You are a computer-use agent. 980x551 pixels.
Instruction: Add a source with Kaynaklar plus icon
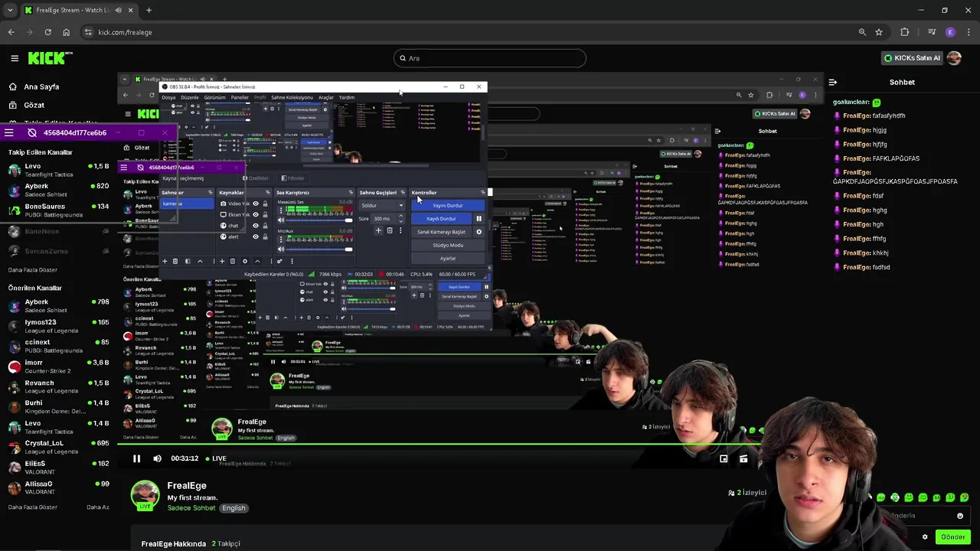(x=222, y=261)
